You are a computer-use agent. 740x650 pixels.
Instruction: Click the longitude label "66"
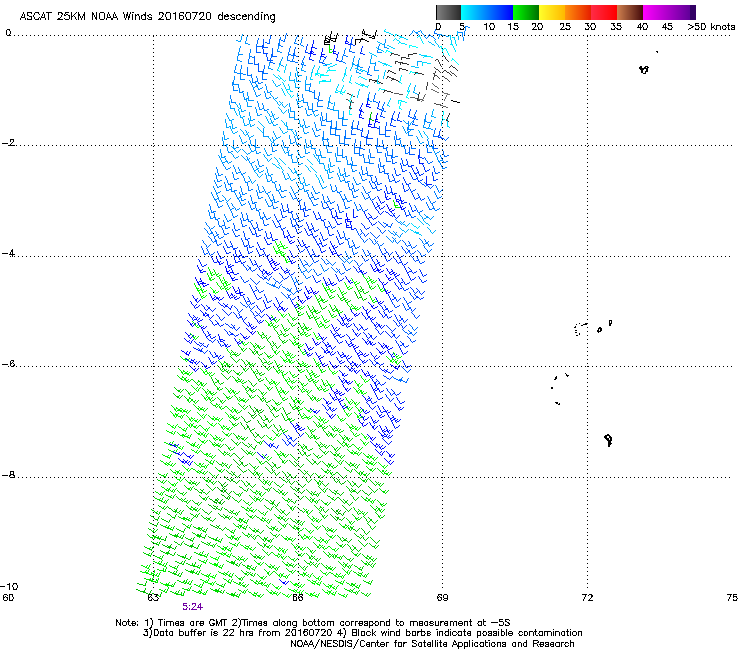point(297,598)
